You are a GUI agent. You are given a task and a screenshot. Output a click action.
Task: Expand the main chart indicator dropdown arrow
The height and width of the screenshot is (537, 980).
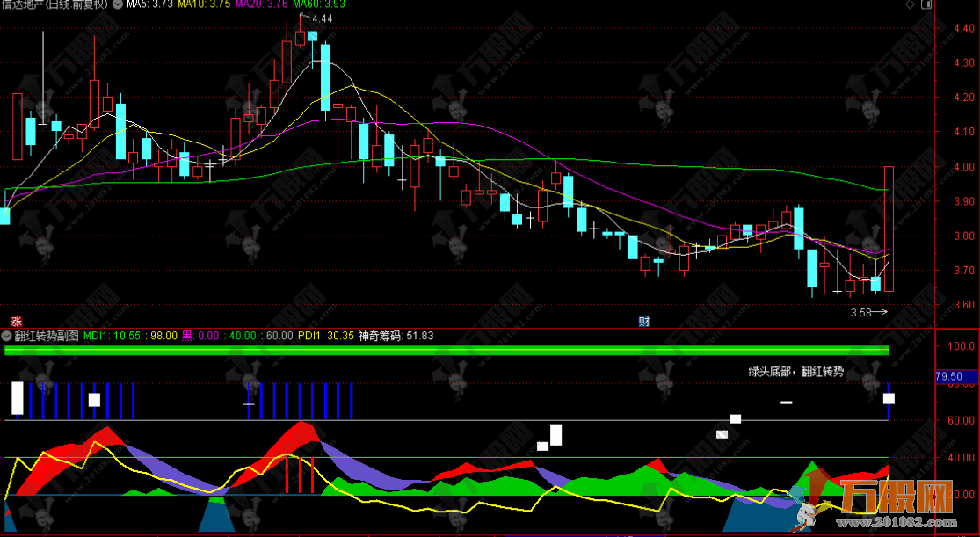pos(118,4)
